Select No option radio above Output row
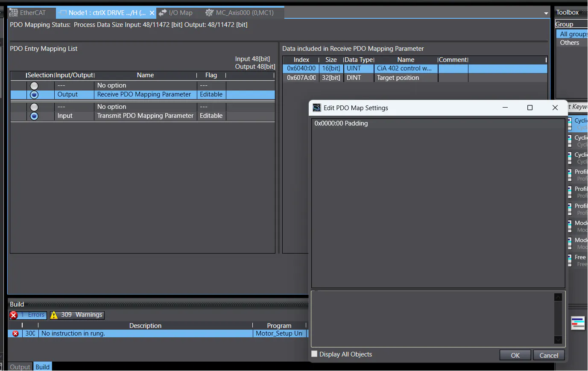The height and width of the screenshot is (371, 588). (x=34, y=86)
